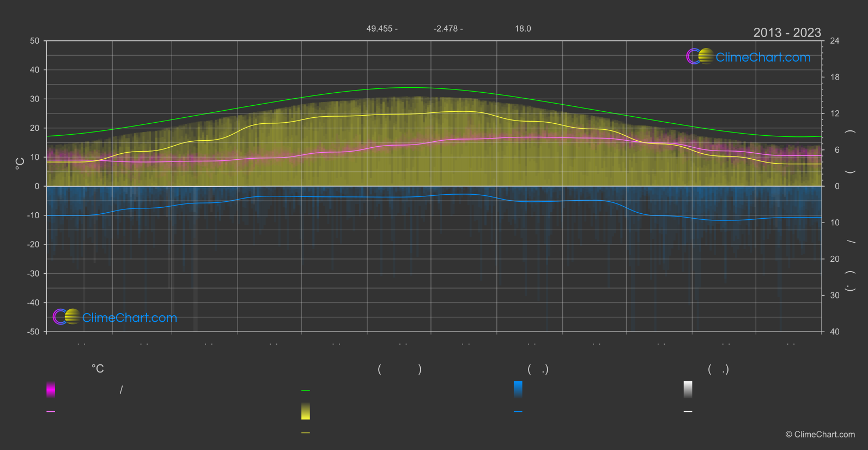Click the blue gradient legend swatch
Screen dimensions: 868x450
tap(518, 389)
